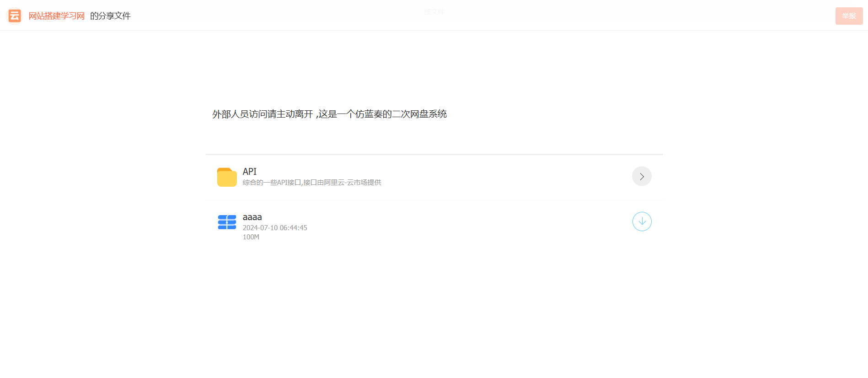The width and height of the screenshot is (868, 378).
Task: Focus the faint 搜文件 search field
Action: coord(434,12)
